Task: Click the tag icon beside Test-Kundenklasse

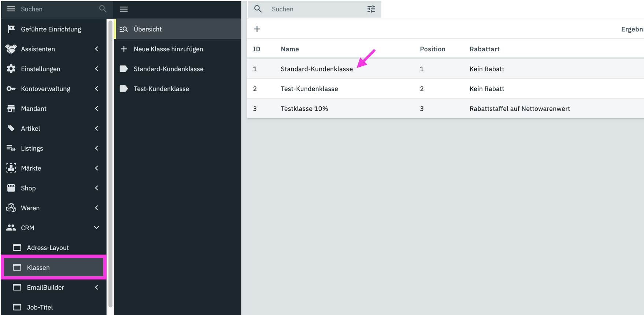Action: pyautogui.click(x=124, y=89)
